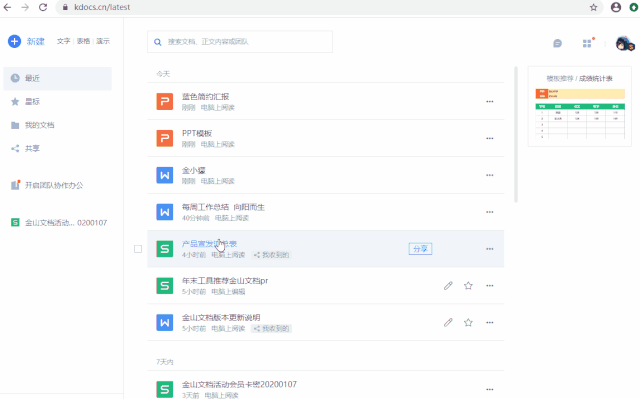Click the 我收到的 tag on 金山文档版本更新说明
Image resolution: width=640 pixels, height=399 pixels.
[x=271, y=328]
